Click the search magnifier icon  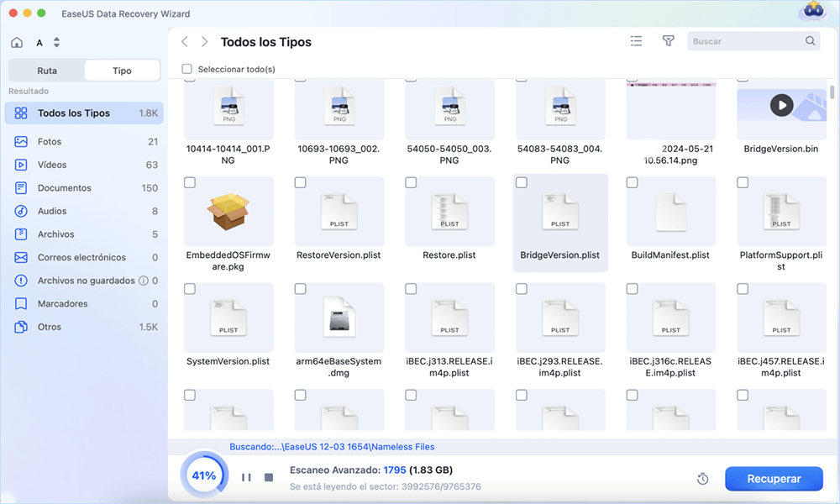(810, 40)
